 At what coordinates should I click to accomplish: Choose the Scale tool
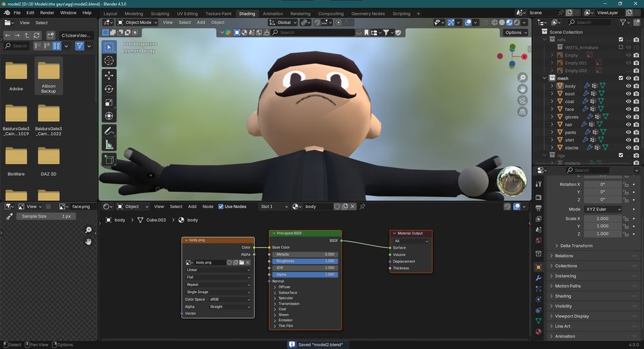pos(109,102)
